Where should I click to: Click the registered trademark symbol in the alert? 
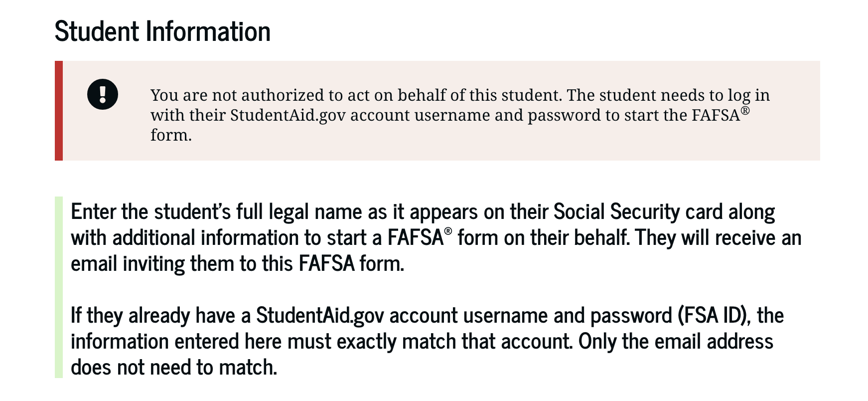pos(745,110)
